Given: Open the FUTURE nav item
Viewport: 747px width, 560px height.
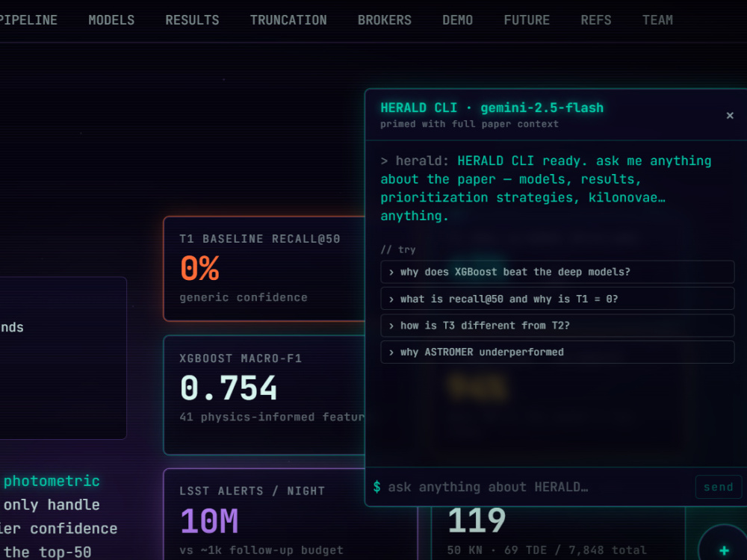Looking at the screenshot, I should point(527,20).
